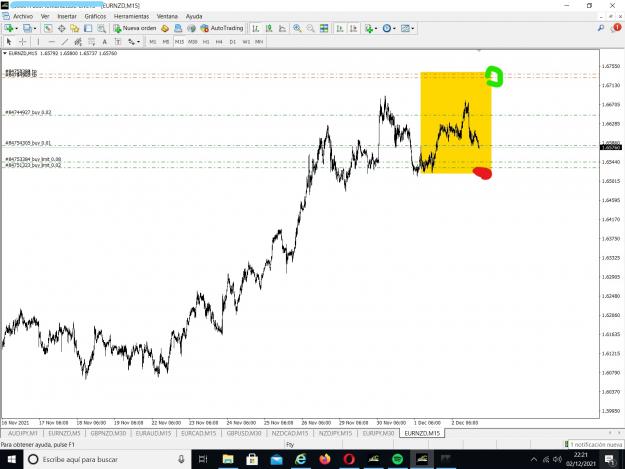The width and height of the screenshot is (625, 469).
Task: Select the Text 'A' tool
Action: (104, 41)
